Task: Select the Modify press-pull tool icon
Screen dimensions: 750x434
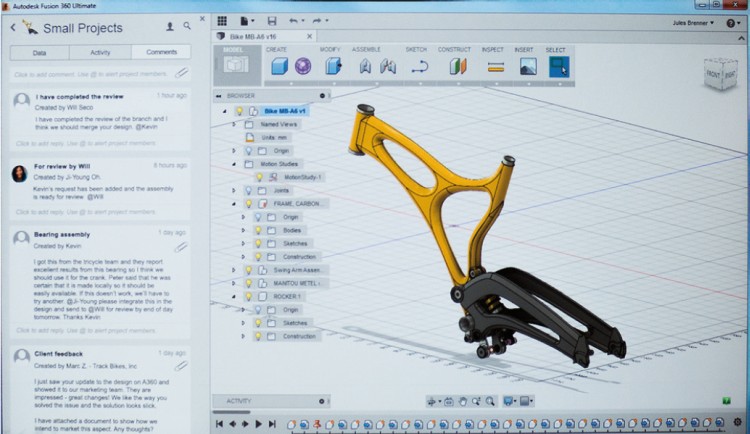Action: click(333, 66)
